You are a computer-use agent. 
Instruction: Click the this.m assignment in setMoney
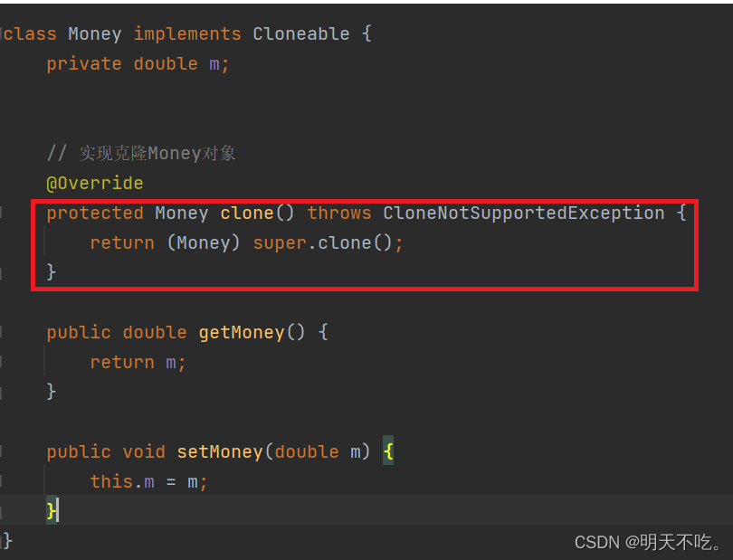click(x=123, y=481)
